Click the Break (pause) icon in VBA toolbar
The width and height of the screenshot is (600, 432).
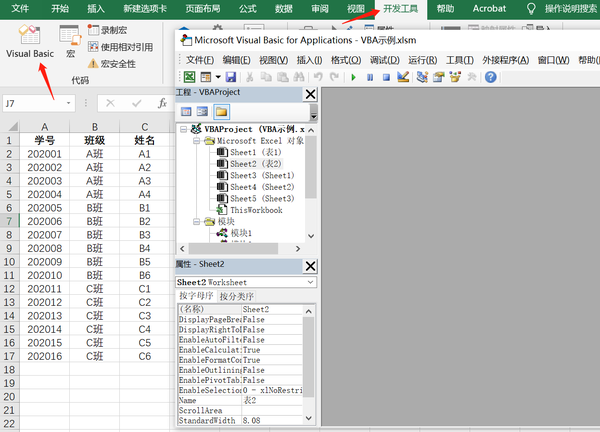[370, 77]
